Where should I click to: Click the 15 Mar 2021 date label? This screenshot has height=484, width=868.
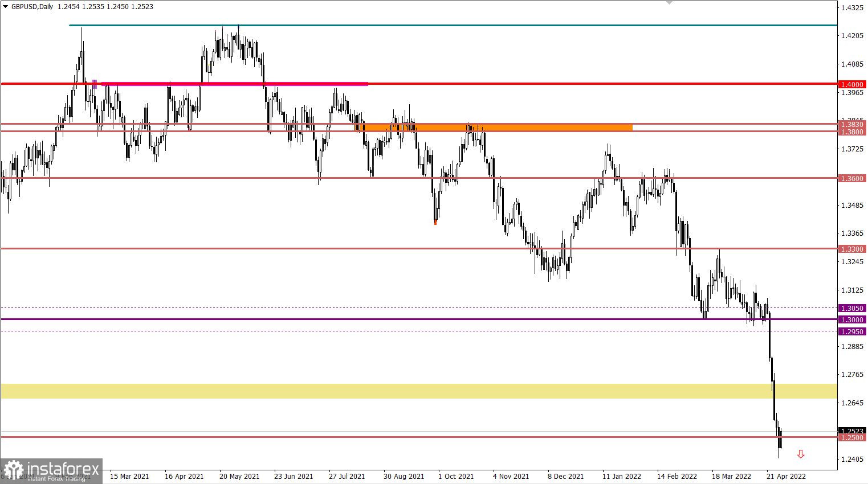pos(129,476)
